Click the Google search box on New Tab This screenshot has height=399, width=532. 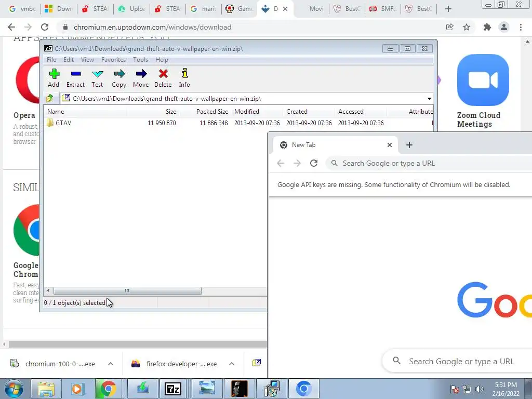pyautogui.click(x=457, y=362)
